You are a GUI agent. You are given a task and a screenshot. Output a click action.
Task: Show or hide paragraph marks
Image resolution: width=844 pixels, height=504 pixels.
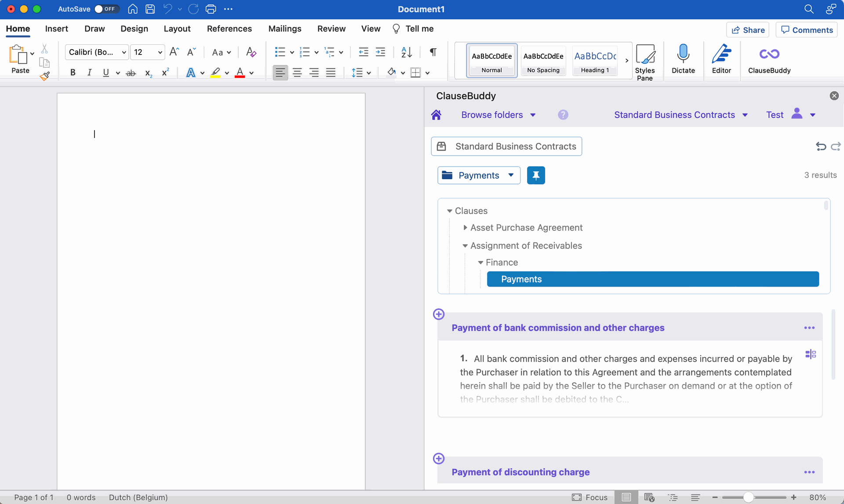pos(433,52)
